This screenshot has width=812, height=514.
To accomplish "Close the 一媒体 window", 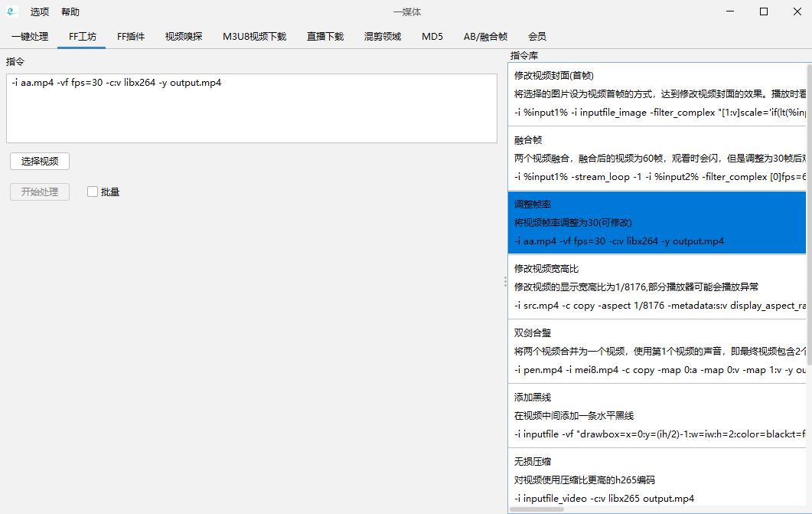I will click(797, 11).
